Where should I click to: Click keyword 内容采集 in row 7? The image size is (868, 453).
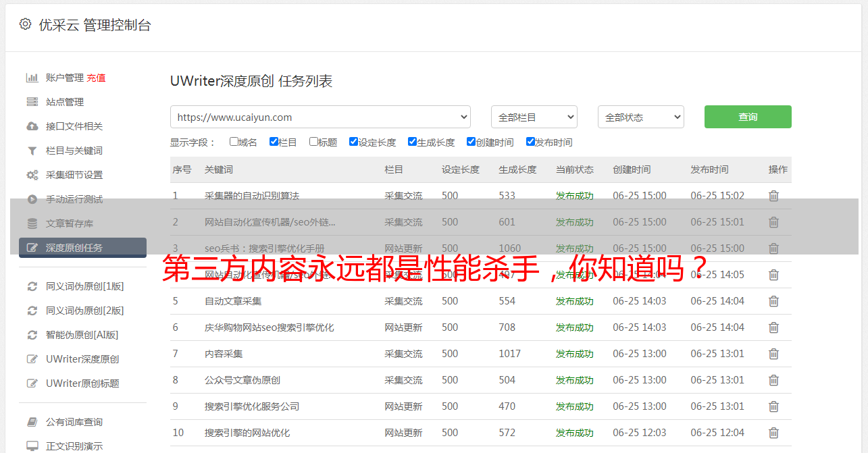224,354
